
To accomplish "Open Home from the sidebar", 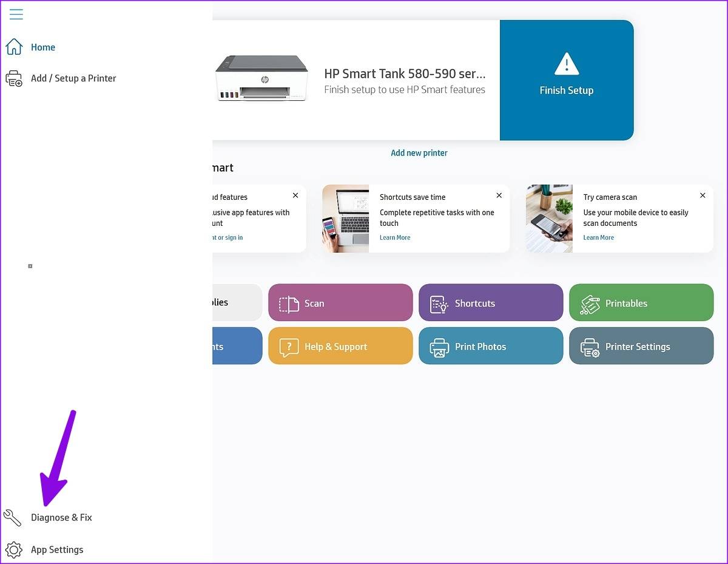I will 42,47.
